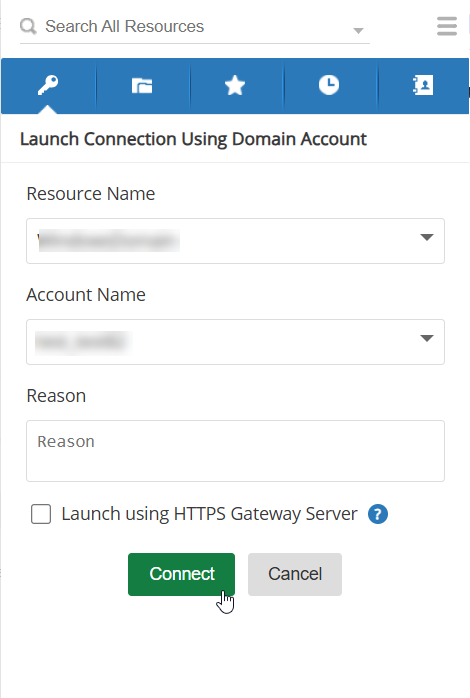The image size is (470, 698).
Task: Open the folder resources tab
Action: (142, 85)
